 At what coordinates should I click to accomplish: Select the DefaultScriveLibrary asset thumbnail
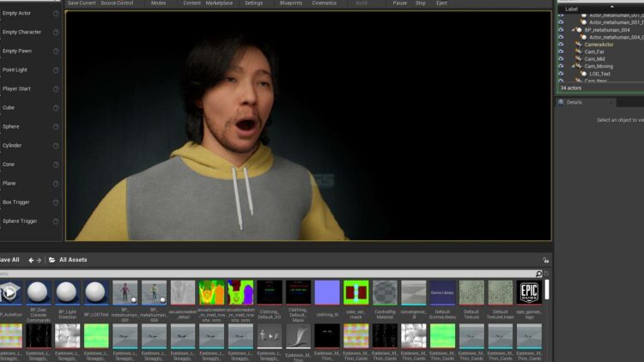coord(442,293)
